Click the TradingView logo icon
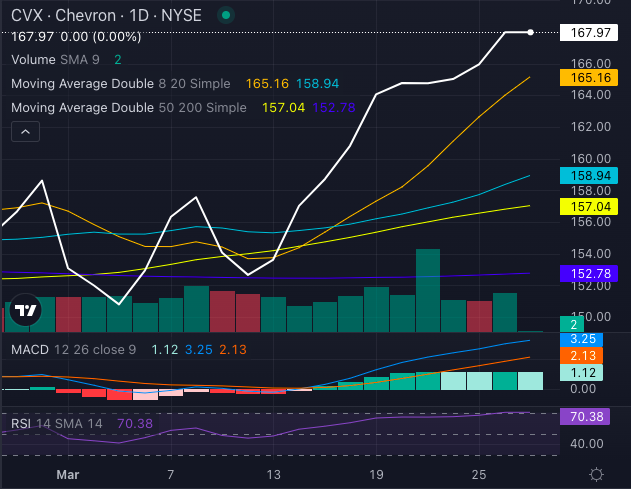 coord(23,311)
